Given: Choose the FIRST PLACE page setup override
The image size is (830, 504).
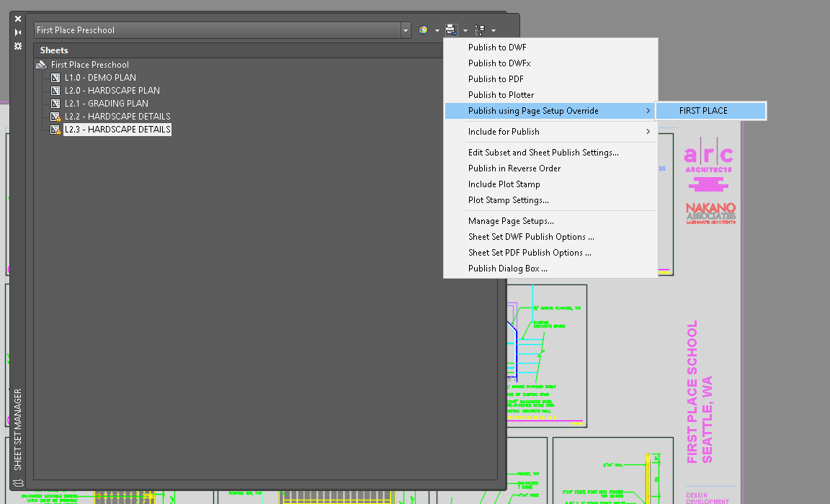Looking at the screenshot, I should tap(711, 110).
